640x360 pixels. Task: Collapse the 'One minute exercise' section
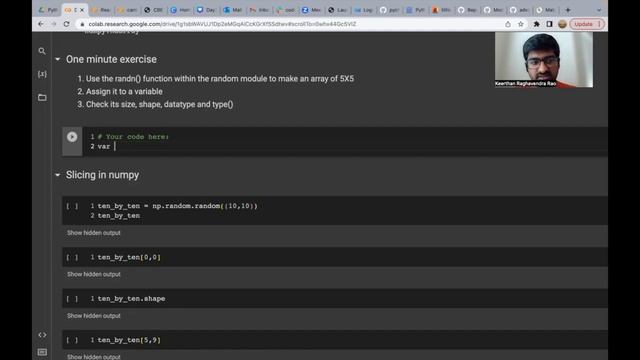click(58, 59)
